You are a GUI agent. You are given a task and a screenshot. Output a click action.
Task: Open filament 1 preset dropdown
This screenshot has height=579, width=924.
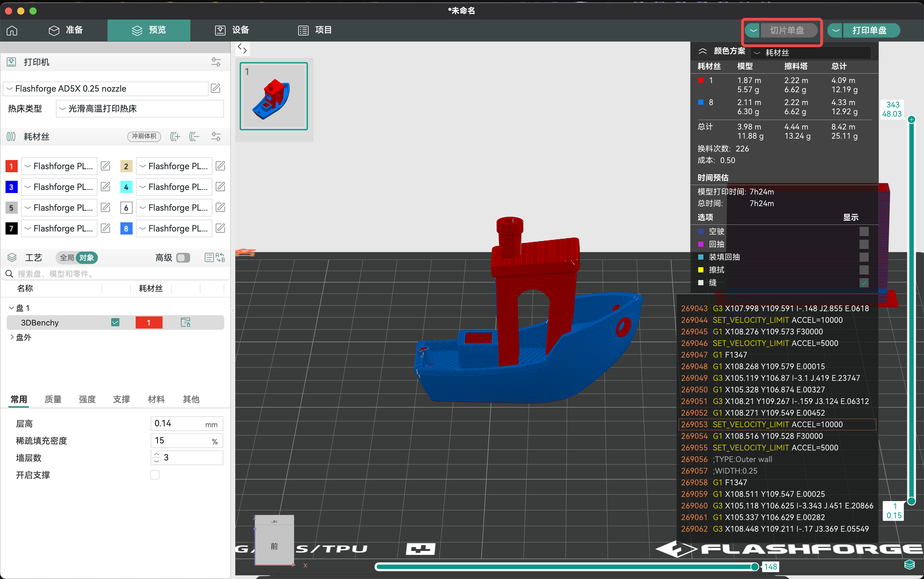pyautogui.click(x=59, y=166)
